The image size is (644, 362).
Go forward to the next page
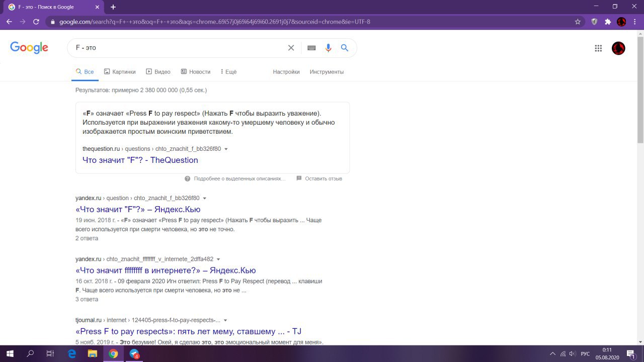[x=23, y=22]
